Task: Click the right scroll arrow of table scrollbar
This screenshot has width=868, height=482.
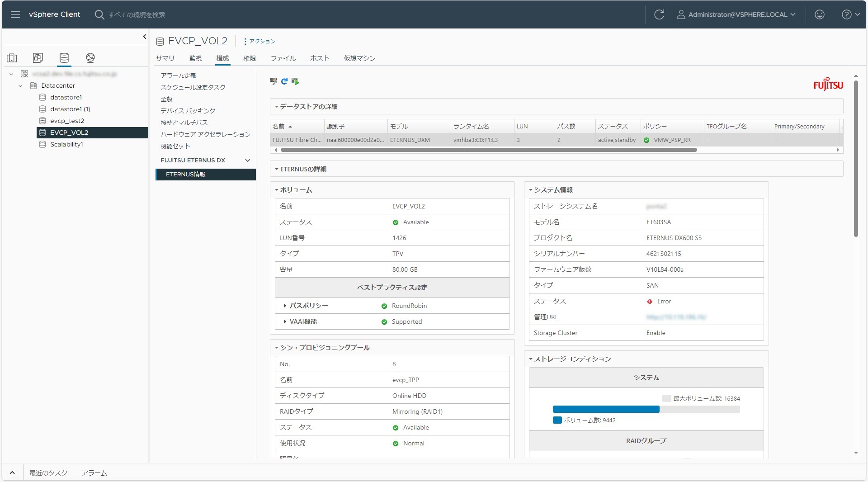Action: click(837, 150)
